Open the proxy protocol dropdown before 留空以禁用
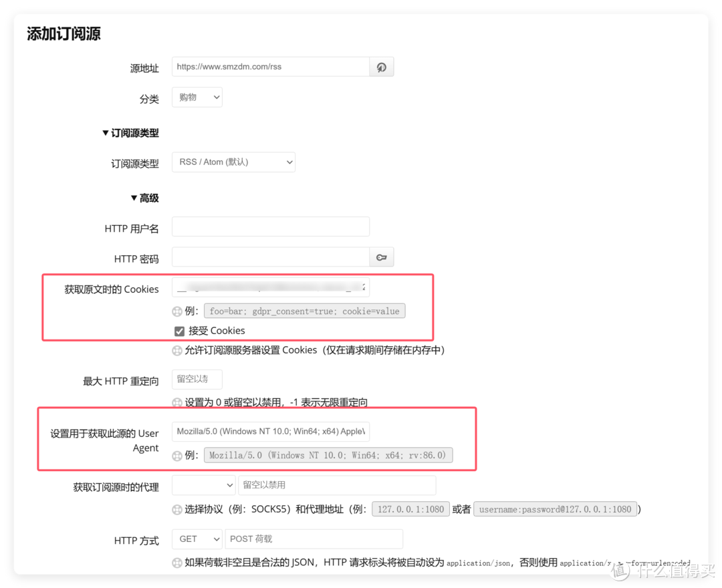Screen dimensions: 722x588 (x=203, y=484)
